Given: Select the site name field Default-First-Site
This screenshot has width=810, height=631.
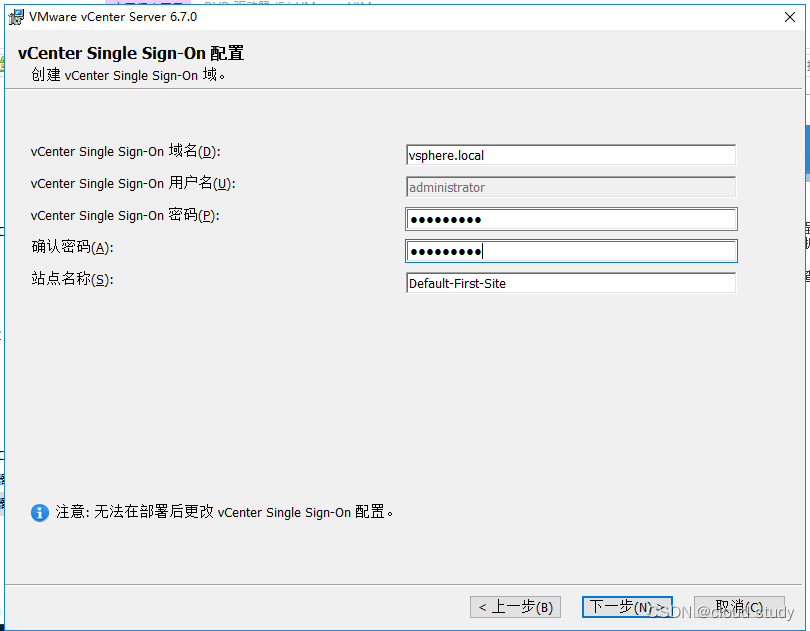Looking at the screenshot, I should pos(570,282).
